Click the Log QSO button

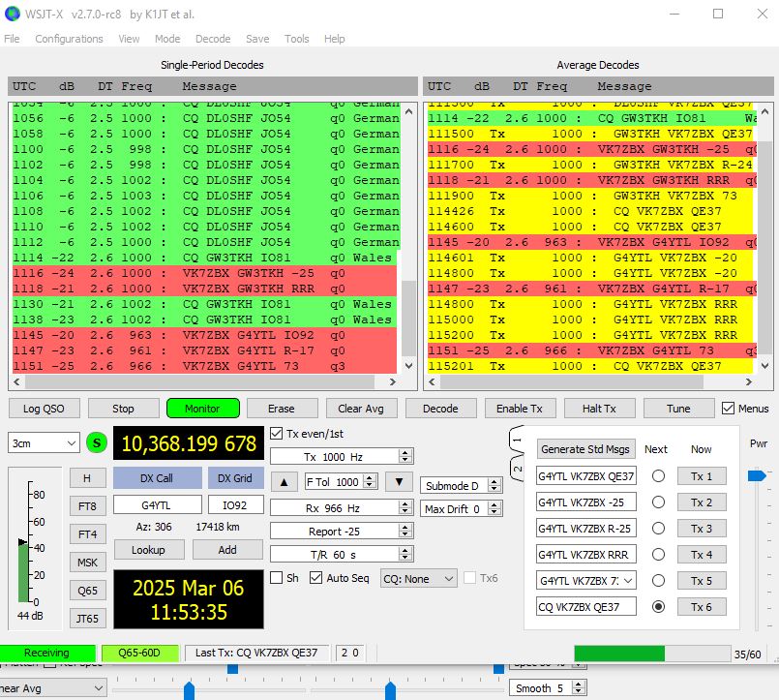(x=44, y=409)
